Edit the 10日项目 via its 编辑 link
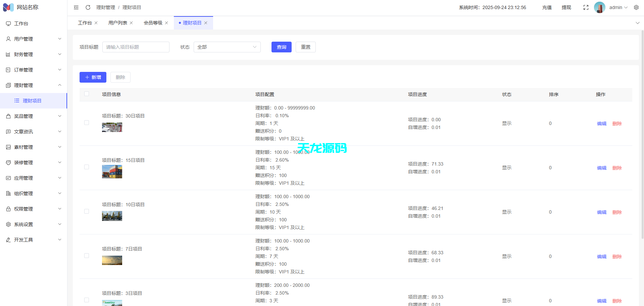644x306 pixels. [x=601, y=212]
